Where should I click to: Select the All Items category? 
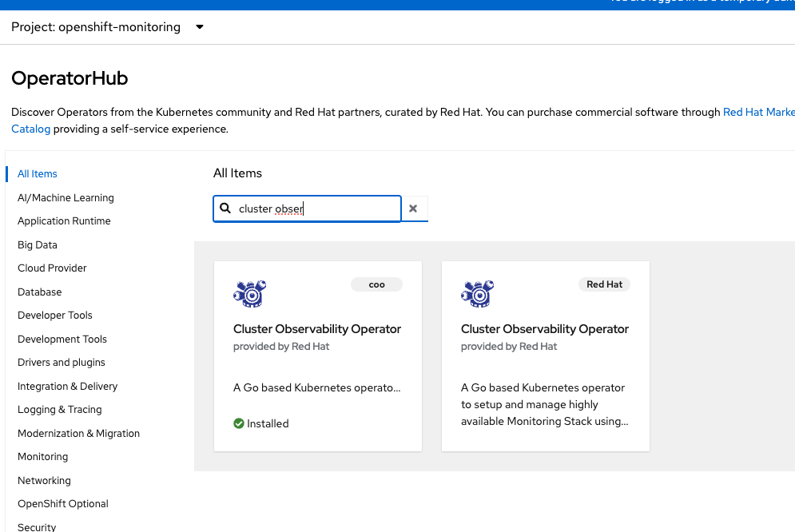[x=38, y=174]
